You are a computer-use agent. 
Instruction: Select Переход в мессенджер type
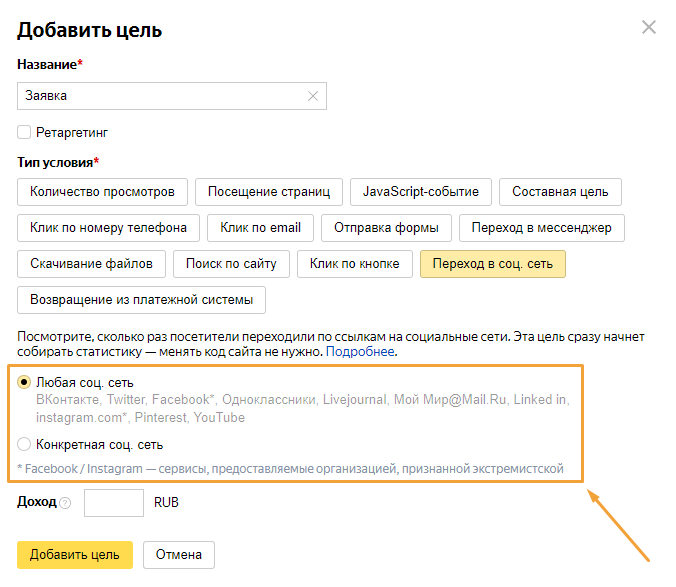(x=541, y=228)
